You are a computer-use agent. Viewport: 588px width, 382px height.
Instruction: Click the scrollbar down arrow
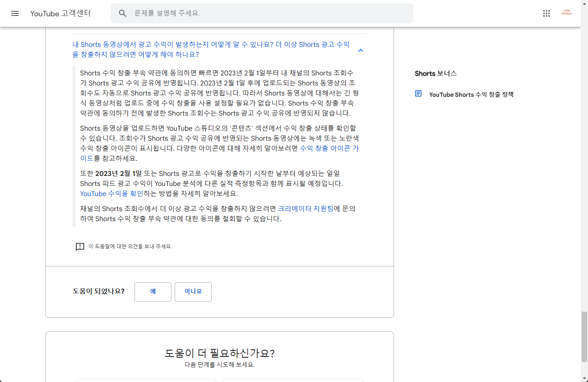(x=584, y=379)
